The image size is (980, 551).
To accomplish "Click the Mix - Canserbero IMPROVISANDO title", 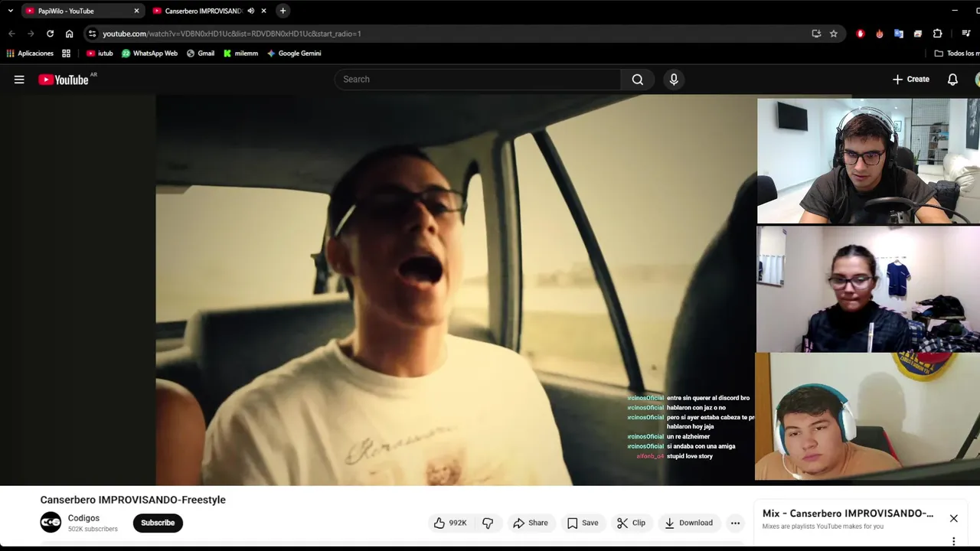I will pyautogui.click(x=848, y=514).
